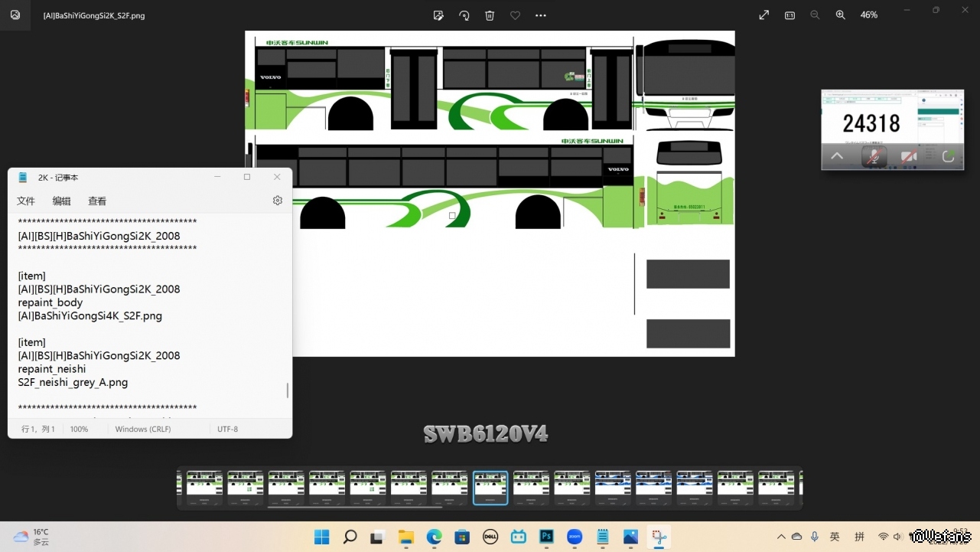Image resolution: width=980 pixels, height=552 pixels.
Task: Launch Microsoft Edge from taskbar
Action: (x=434, y=537)
